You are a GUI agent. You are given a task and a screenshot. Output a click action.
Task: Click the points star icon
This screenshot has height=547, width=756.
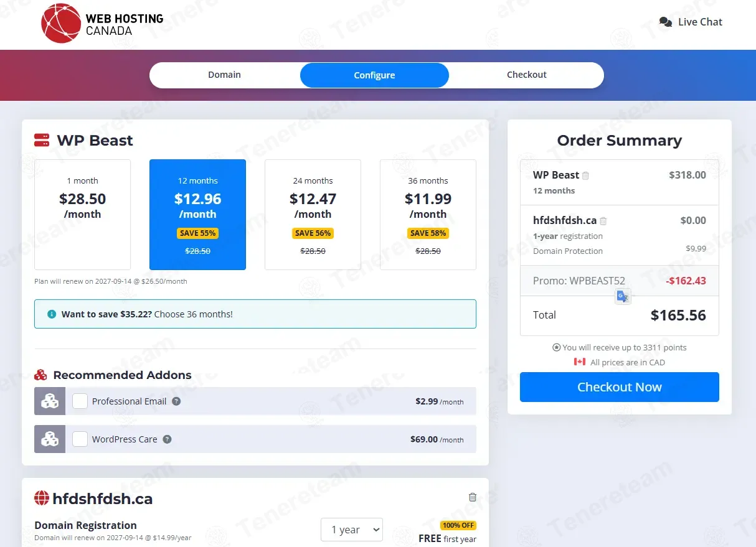[556, 347]
